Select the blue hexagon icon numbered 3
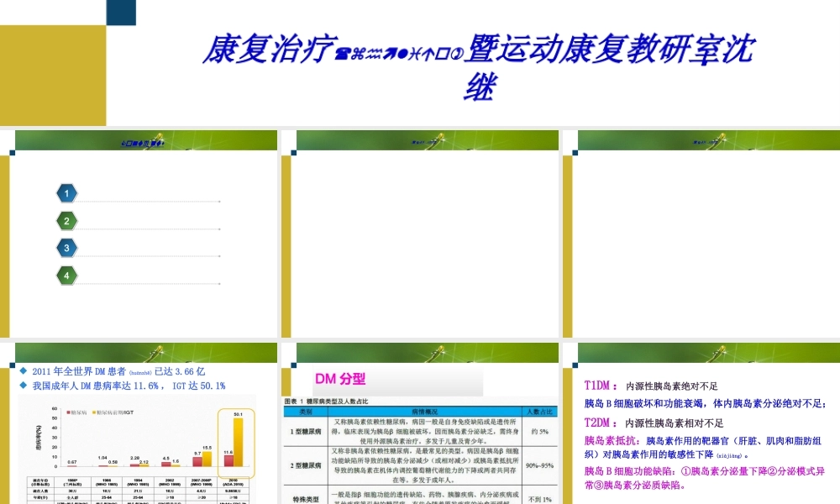 click(66, 248)
